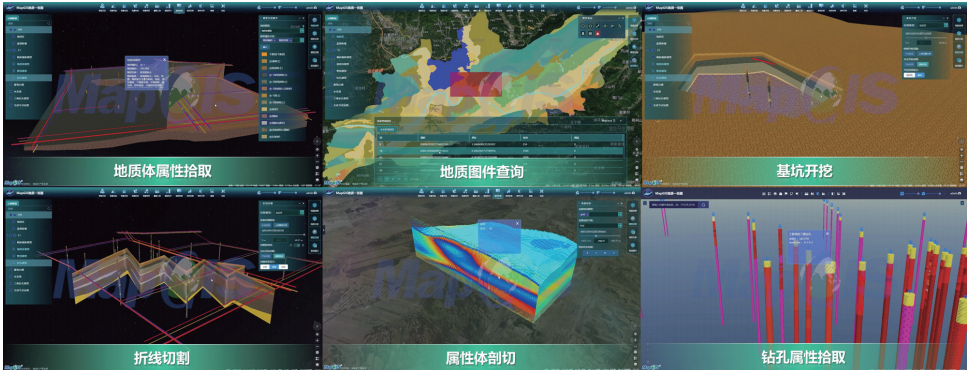Screen dimensions: 969x371
Task: Click the highlighted top toolbar icon in 地质体属性拾取 view
Action: click(179, 9)
